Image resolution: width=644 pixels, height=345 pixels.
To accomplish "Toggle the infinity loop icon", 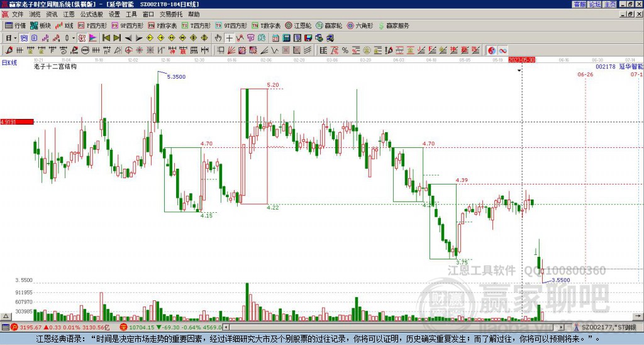I will pyautogui.click(x=502, y=50).
